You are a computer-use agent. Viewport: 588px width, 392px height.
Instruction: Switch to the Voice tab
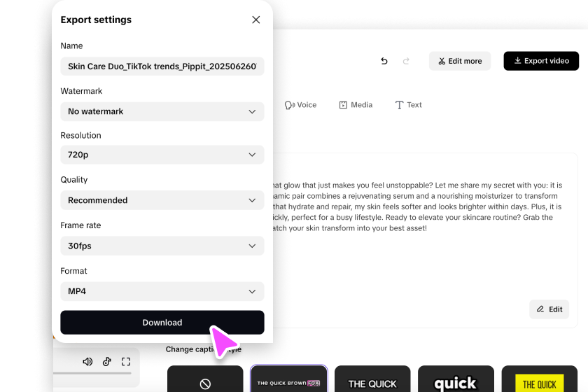point(300,105)
